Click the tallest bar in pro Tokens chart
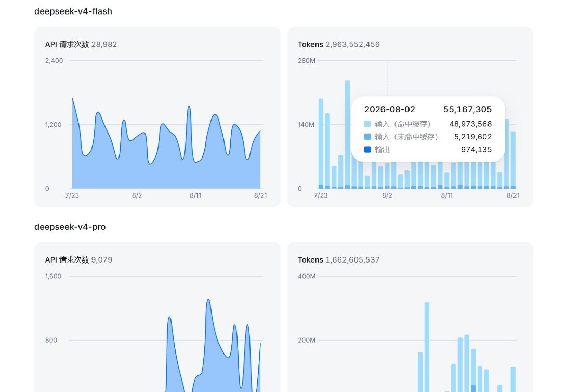Viewport: 580px width, 392px height. click(427, 347)
